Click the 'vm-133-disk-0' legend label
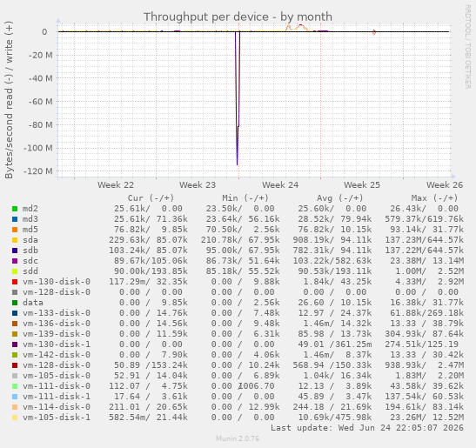 [x=57, y=313]
